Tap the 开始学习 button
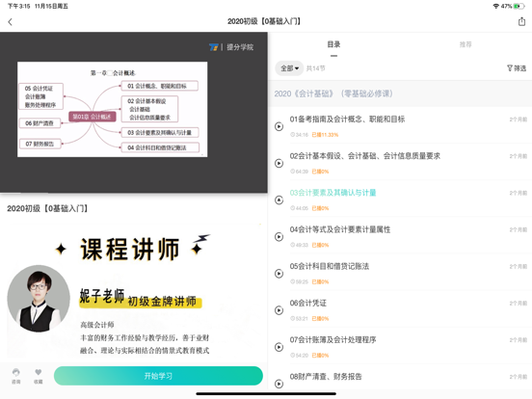The height and width of the screenshot is (399, 532). tap(158, 376)
